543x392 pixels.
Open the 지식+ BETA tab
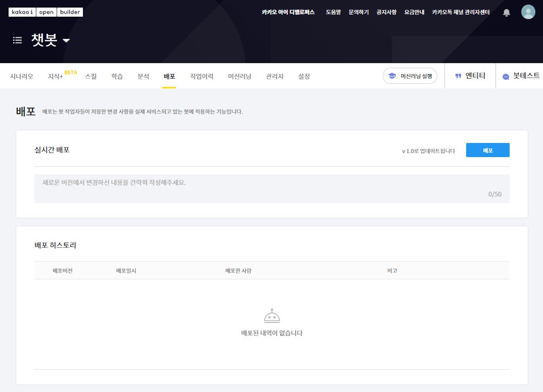56,76
